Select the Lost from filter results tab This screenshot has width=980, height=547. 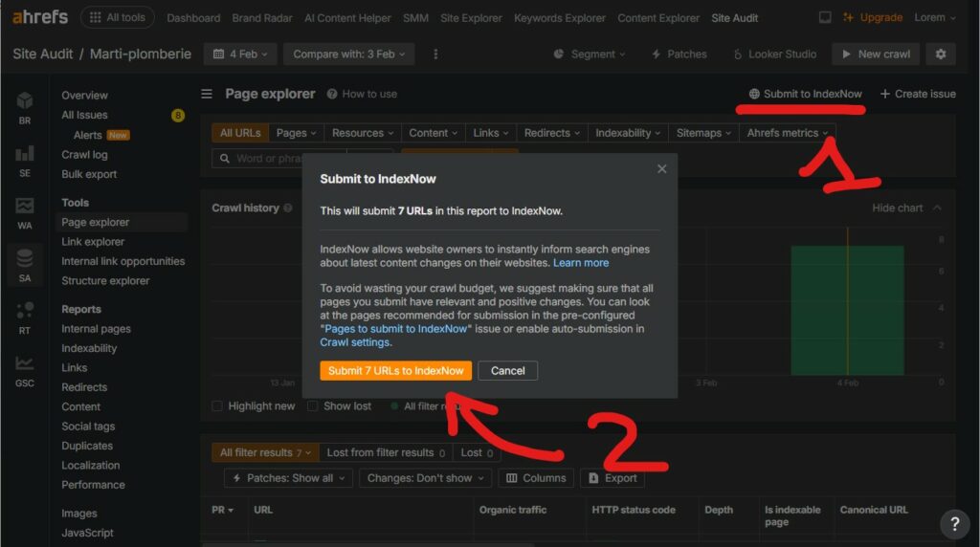pos(386,452)
